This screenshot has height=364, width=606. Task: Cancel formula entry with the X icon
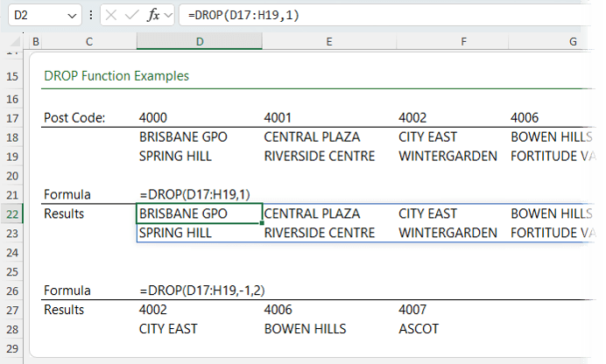click(x=111, y=16)
